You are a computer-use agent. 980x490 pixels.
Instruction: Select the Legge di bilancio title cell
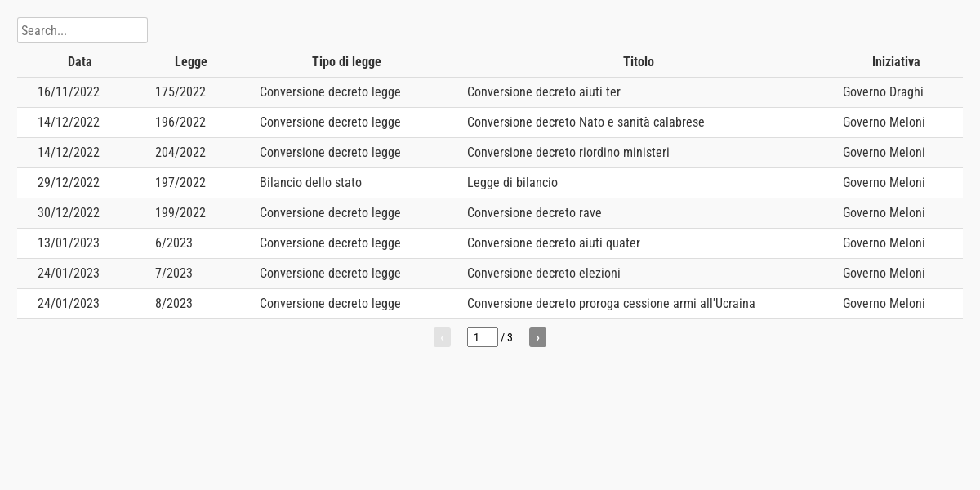click(512, 183)
